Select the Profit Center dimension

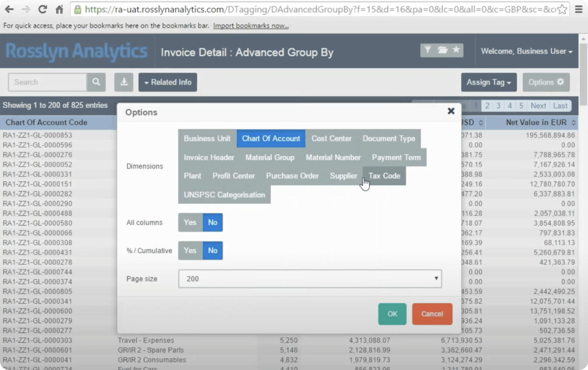coord(234,176)
